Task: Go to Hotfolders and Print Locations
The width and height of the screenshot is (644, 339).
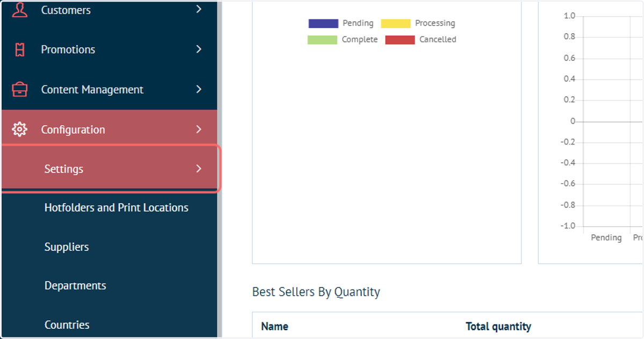Action: [x=116, y=208]
